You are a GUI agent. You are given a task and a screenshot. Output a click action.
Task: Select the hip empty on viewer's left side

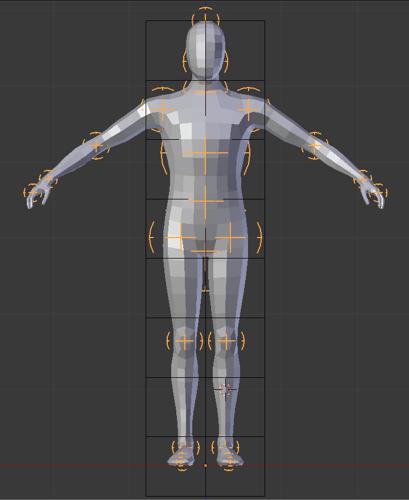point(181,237)
